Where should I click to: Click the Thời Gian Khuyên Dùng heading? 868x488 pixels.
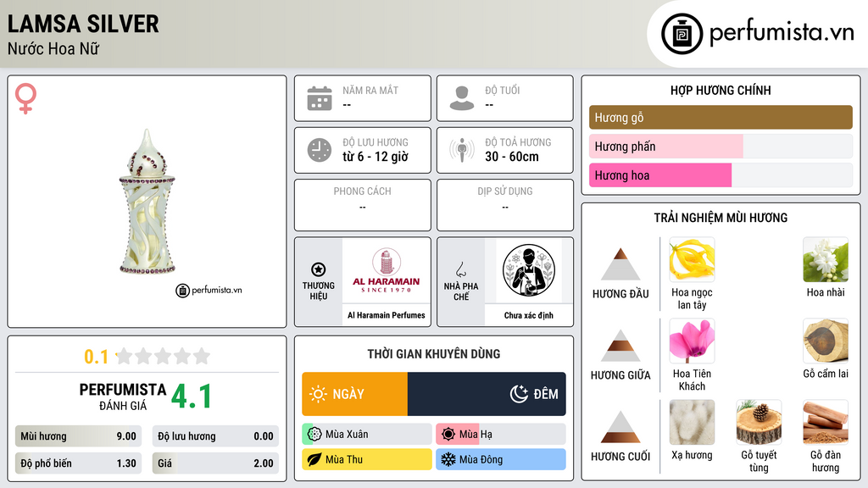click(434, 354)
